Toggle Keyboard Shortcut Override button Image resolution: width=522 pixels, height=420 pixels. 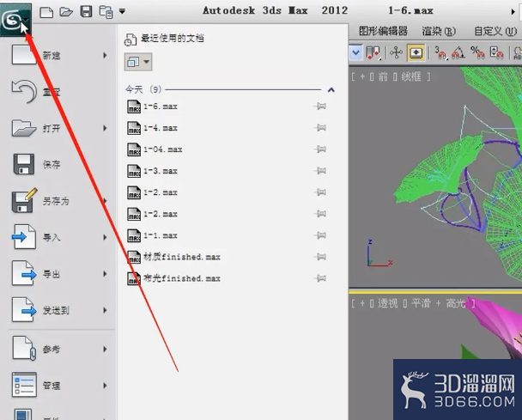(x=416, y=52)
